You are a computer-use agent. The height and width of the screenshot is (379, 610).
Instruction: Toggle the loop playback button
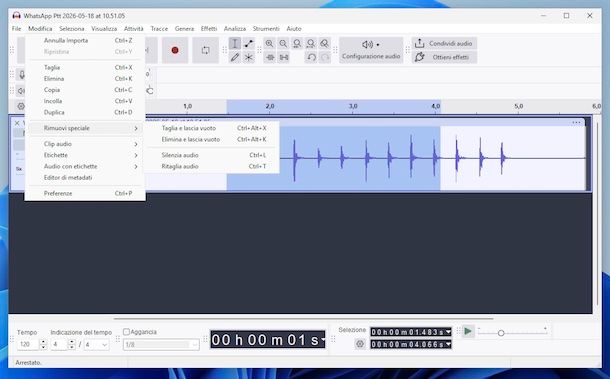pyautogui.click(x=205, y=50)
